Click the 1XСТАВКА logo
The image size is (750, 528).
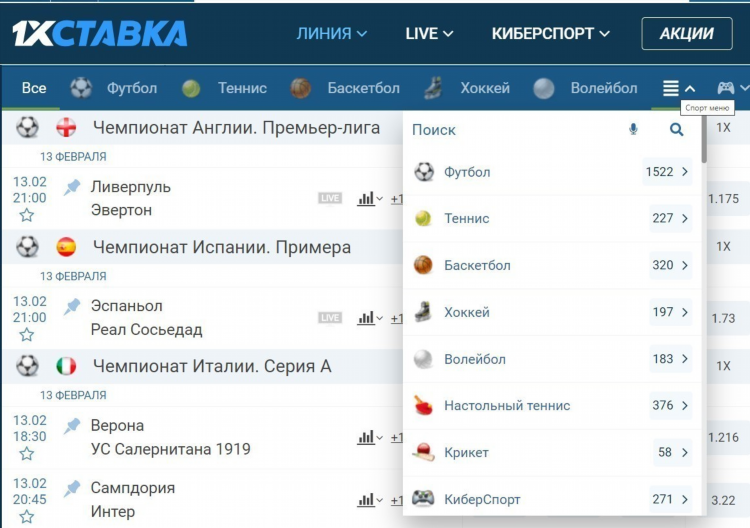[99, 33]
